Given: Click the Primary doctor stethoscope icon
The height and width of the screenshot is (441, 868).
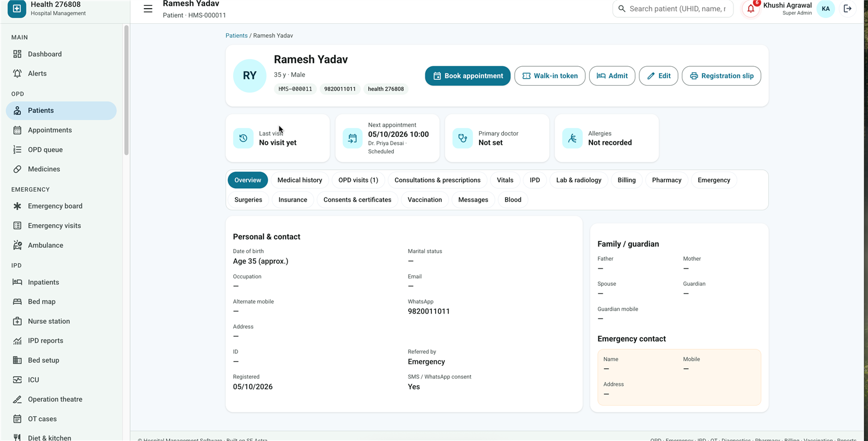Looking at the screenshot, I should coord(463,138).
